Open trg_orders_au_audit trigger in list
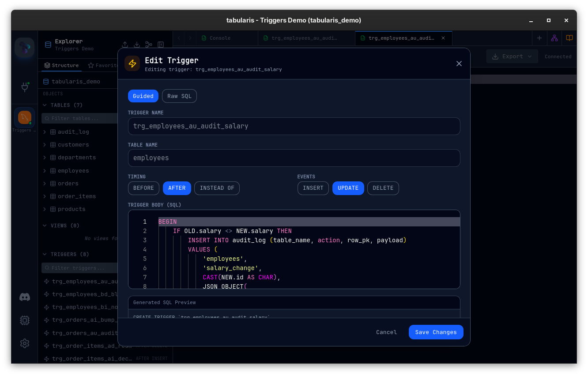The image size is (588, 376). tap(85, 333)
